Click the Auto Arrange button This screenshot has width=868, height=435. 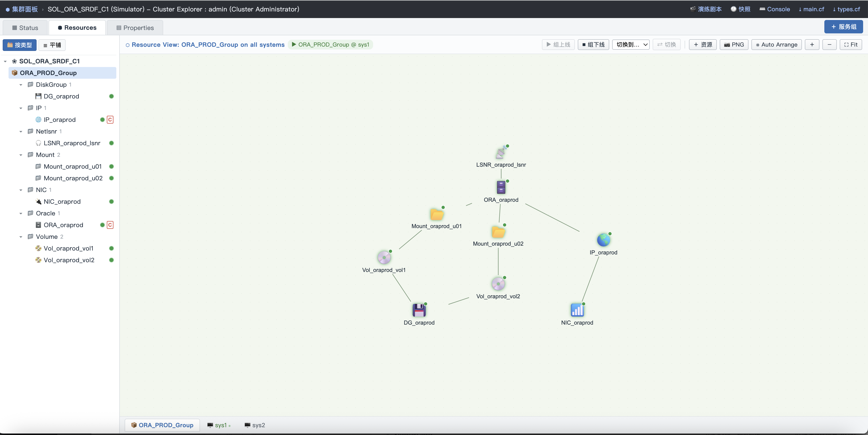pos(776,44)
